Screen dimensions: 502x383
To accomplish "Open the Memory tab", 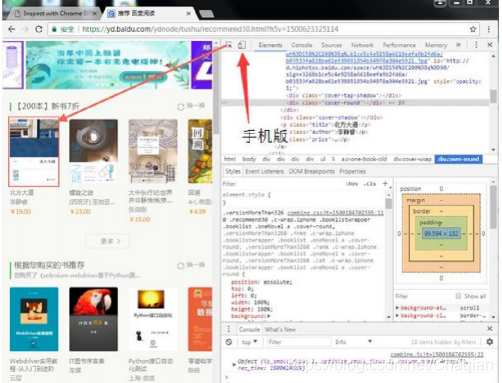I will point(436,45).
